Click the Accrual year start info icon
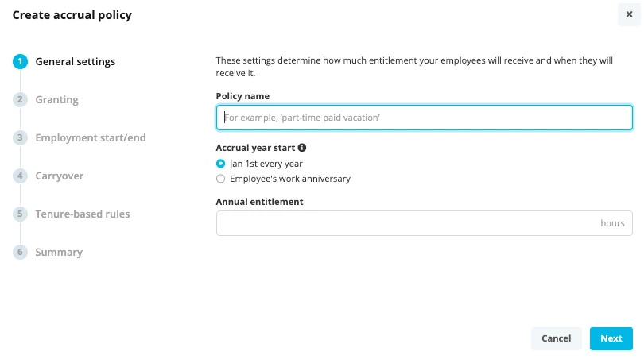Viewport: 644px width, 359px height. pyautogui.click(x=302, y=148)
